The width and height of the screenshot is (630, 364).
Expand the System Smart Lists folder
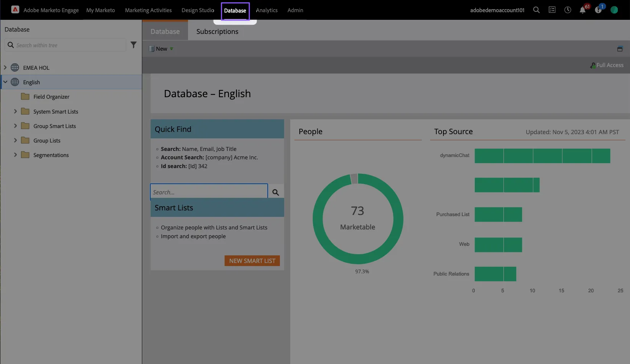[x=15, y=111]
